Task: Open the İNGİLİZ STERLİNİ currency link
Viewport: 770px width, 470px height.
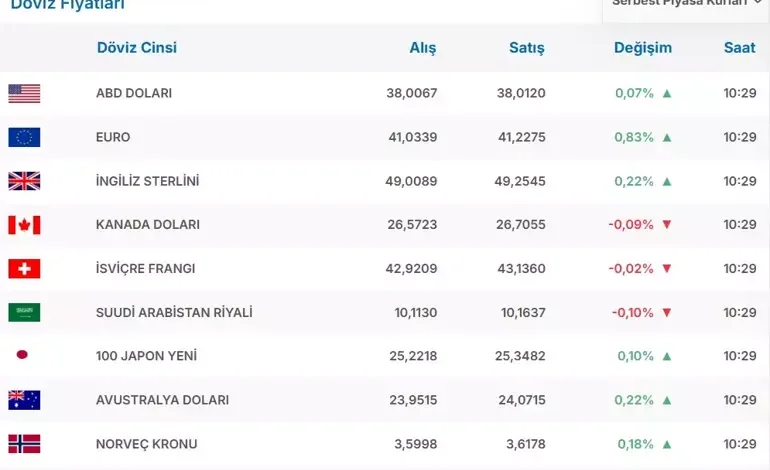Action: [x=147, y=181]
